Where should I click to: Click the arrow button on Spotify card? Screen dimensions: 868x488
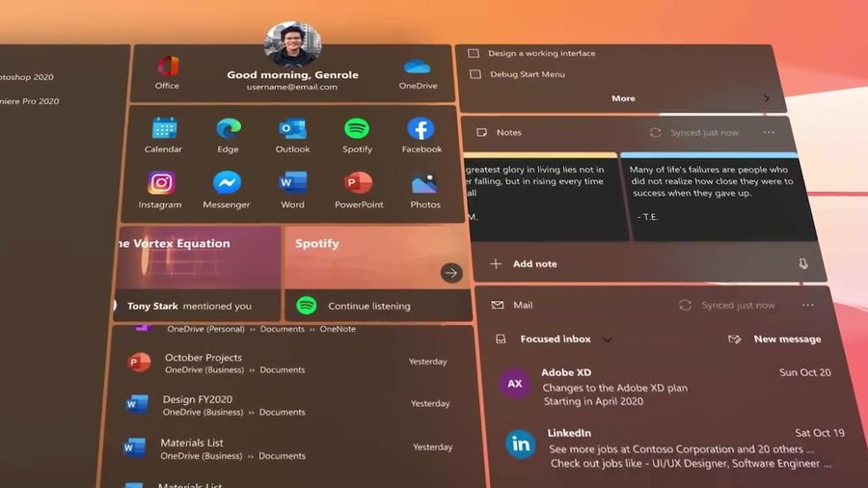[451, 273]
